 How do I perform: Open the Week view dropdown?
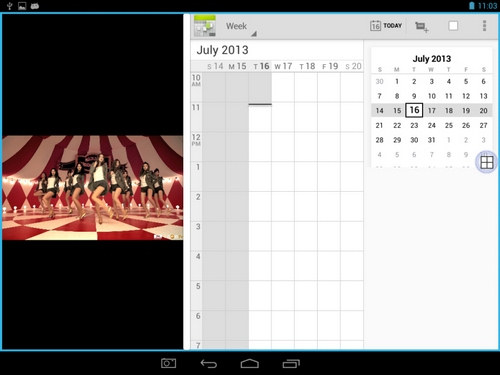point(241,27)
